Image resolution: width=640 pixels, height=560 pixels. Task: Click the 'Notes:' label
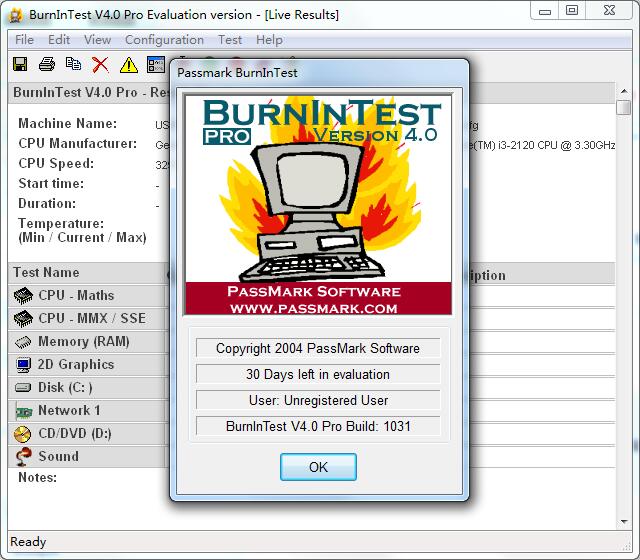[x=37, y=478]
